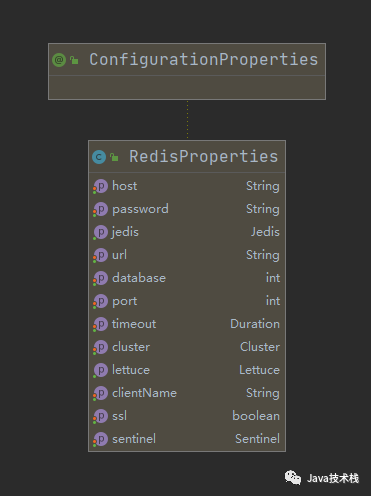Click the String type of password

point(263,209)
